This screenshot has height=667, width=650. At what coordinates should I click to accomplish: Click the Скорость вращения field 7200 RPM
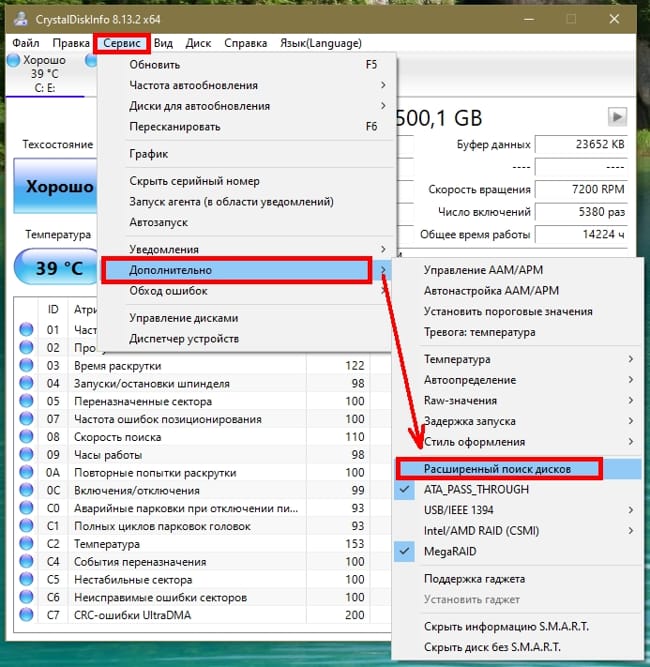tap(581, 189)
